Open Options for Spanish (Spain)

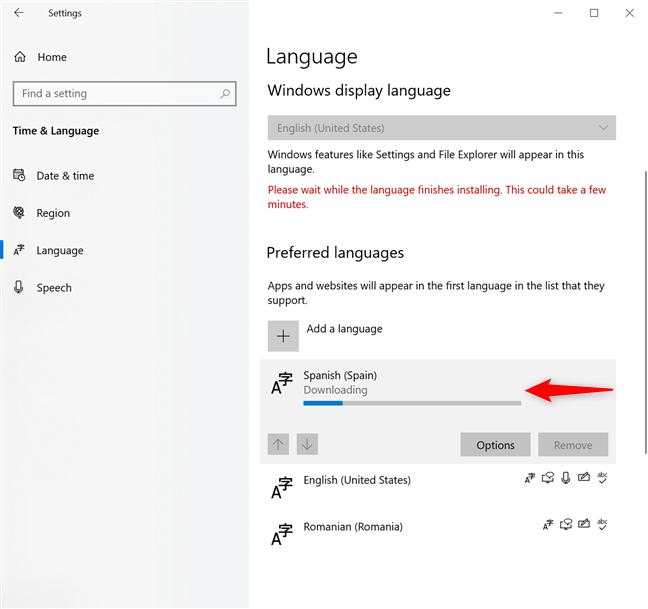point(495,445)
